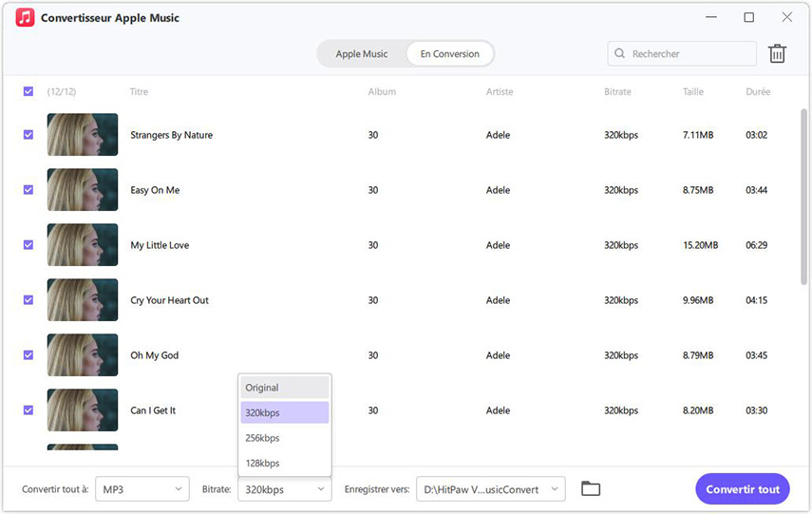812x514 pixels.
Task: Click the Bitrate column header
Action: coord(618,92)
